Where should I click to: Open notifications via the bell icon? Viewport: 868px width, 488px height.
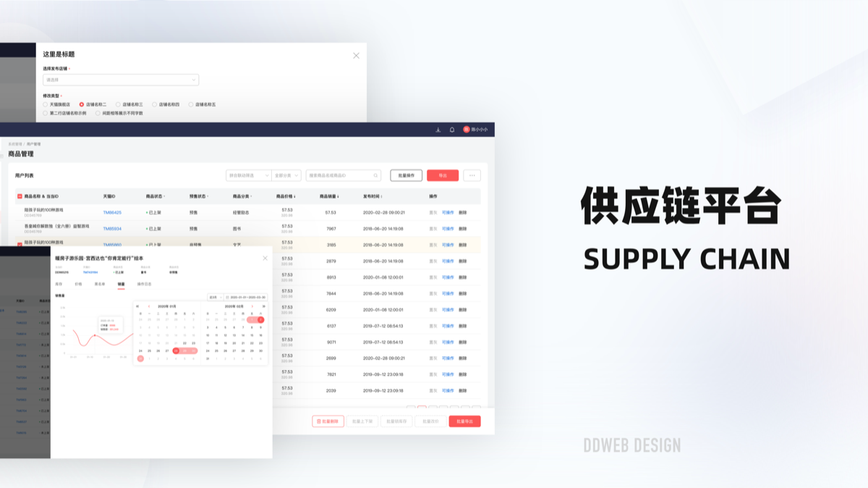[x=452, y=130]
